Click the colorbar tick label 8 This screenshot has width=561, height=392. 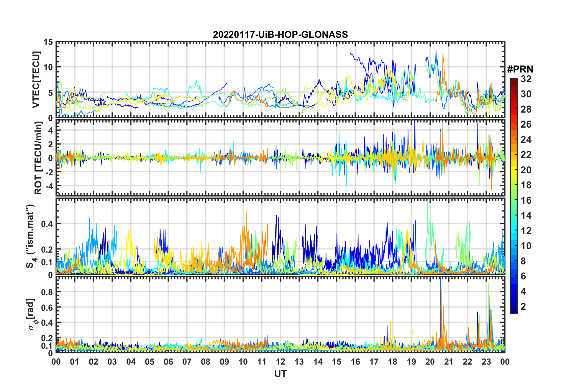tap(523, 261)
